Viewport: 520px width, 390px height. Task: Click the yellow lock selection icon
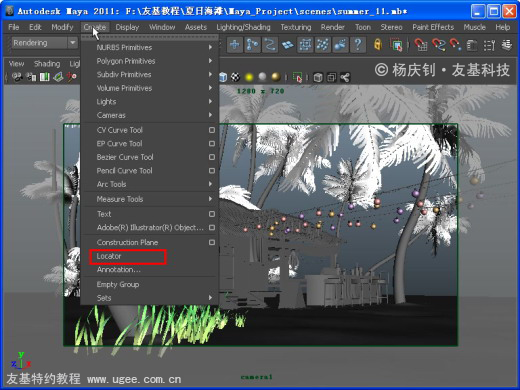pyautogui.click(x=378, y=44)
